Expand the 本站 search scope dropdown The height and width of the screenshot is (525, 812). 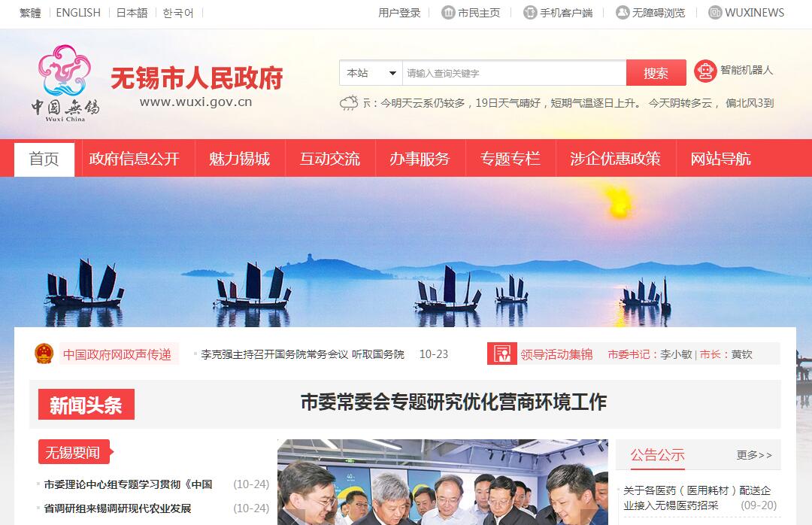click(371, 73)
